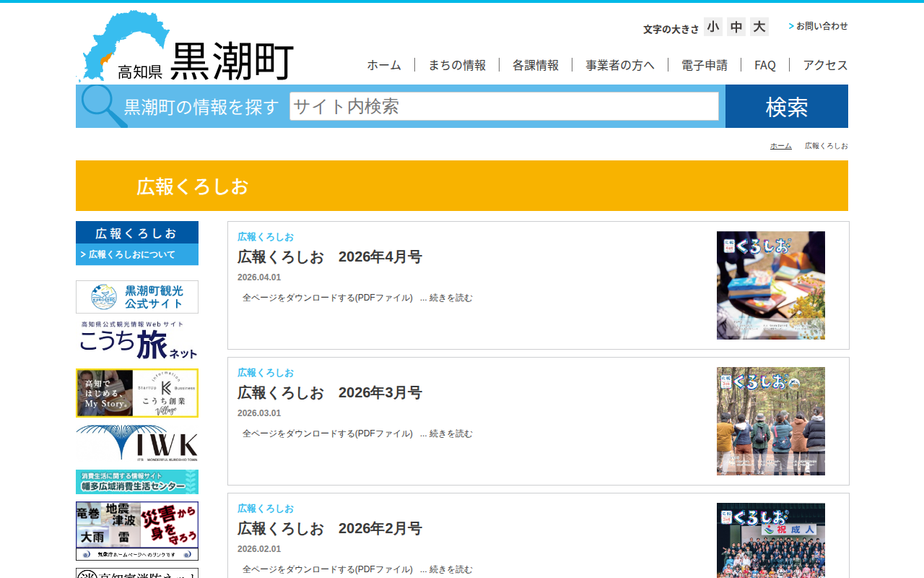Screen dimensions: 924x578
Task: Open the お問い合わせ contact link
Action: coord(819,26)
